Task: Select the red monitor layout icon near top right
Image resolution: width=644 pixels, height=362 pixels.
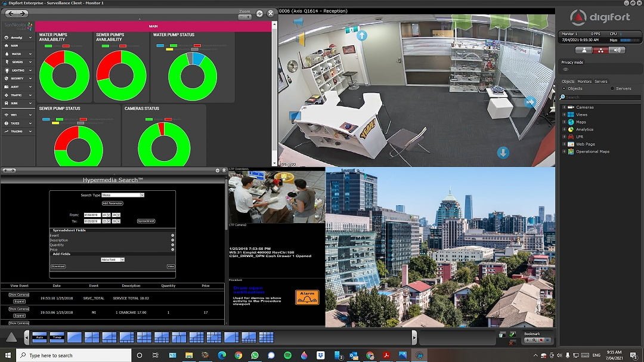Action: [x=600, y=50]
